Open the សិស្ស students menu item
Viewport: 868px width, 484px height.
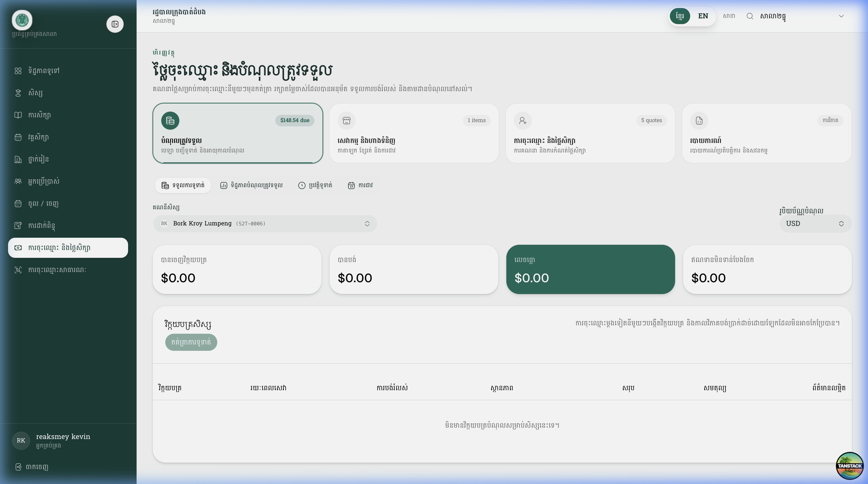click(68, 93)
